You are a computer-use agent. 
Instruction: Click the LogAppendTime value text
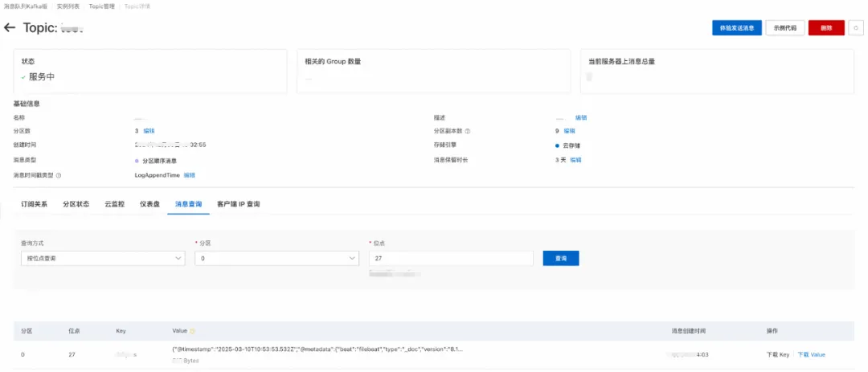[x=158, y=175]
